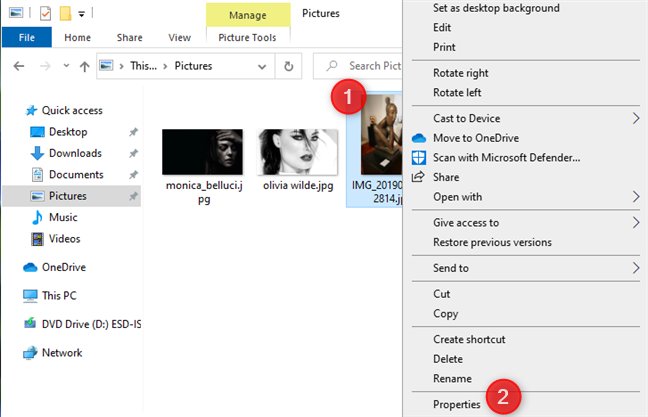Select the olivia wilde.jpg thumbnail
Viewport: 648px width, 417px height.
pos(297,152)
